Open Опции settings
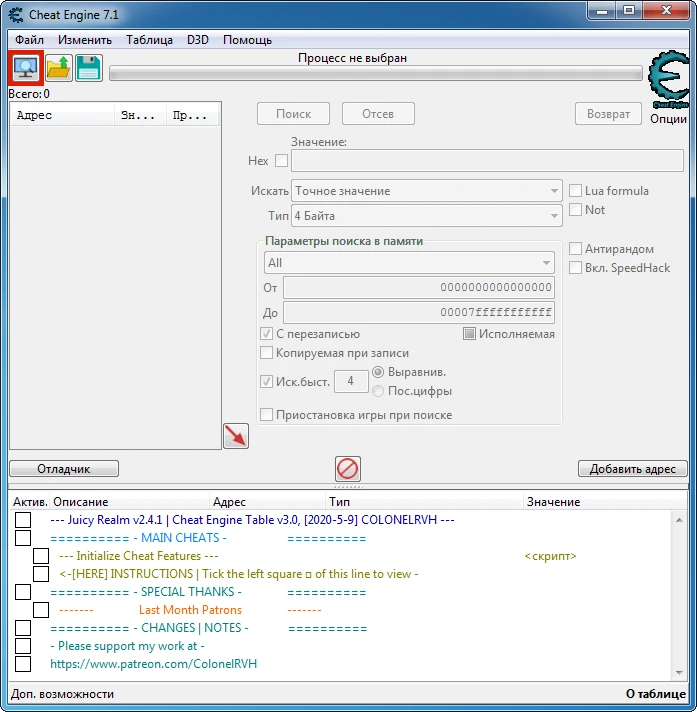The width and height of the screenshot is (697, 712). (x=668, y=119)
